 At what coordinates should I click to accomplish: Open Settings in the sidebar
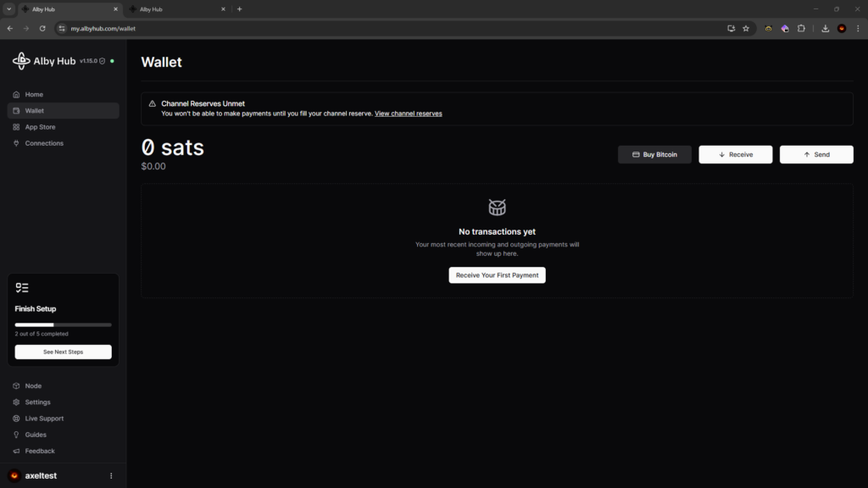[37, 402]
